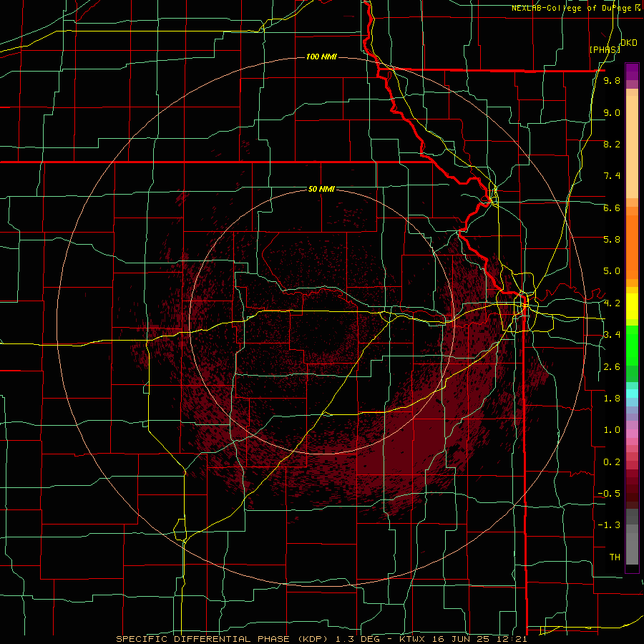Click the NEXLAB-College of DuPage label

(x=573, y=8)
